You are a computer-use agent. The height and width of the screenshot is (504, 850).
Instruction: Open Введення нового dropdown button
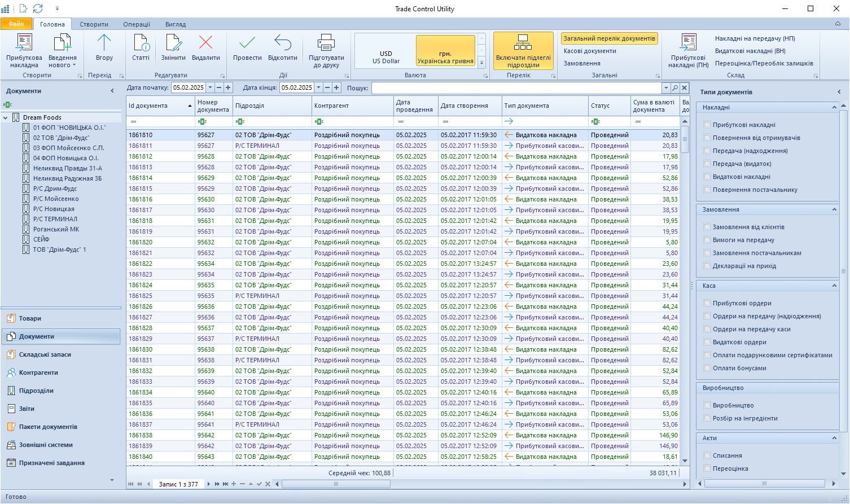[62, 51]
